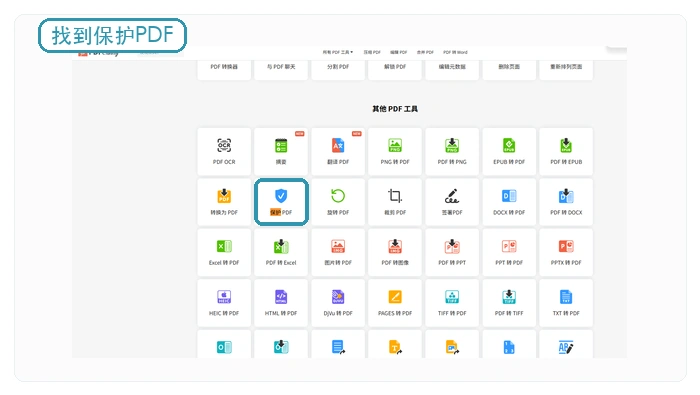Choose the TIFF 转 PDF tool

(x=452, y=303)
